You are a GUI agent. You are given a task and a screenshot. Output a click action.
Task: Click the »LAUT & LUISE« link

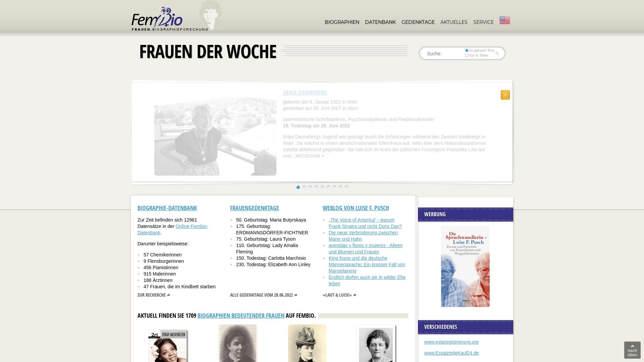[x=339, y=295]
